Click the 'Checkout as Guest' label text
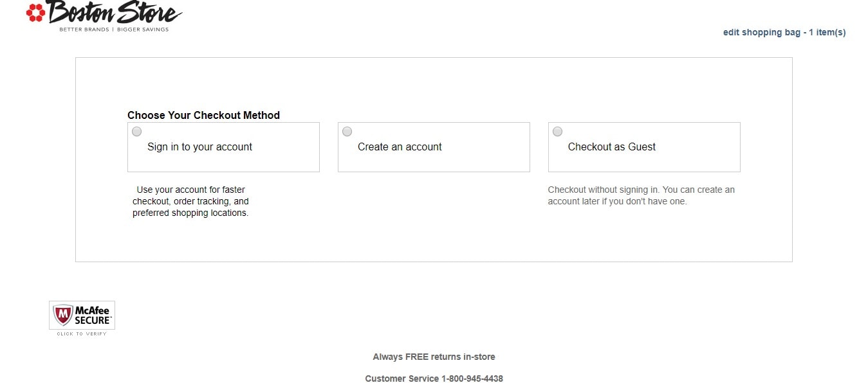Screen dimensions: 868x383 (x=612, y=147)
